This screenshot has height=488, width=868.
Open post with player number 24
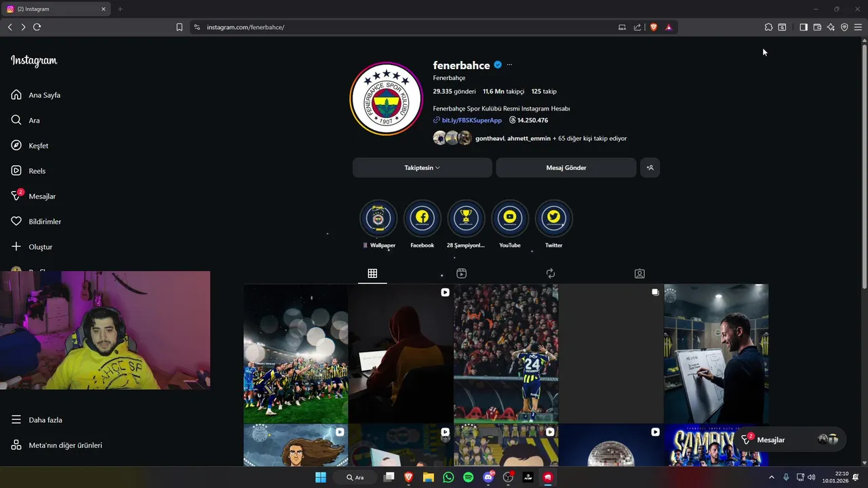click(x=506, y=354)
